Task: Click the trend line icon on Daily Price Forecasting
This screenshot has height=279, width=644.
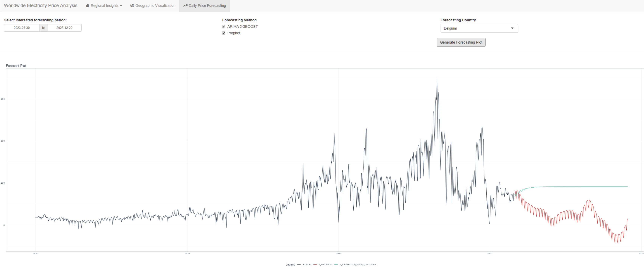Action: [185, 5]
